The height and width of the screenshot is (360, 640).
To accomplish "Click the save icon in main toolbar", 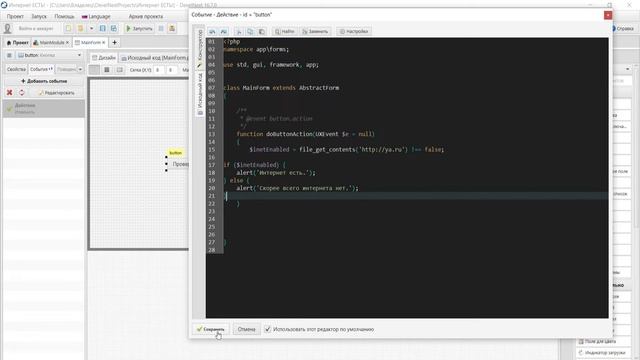I will pos(102,29).
